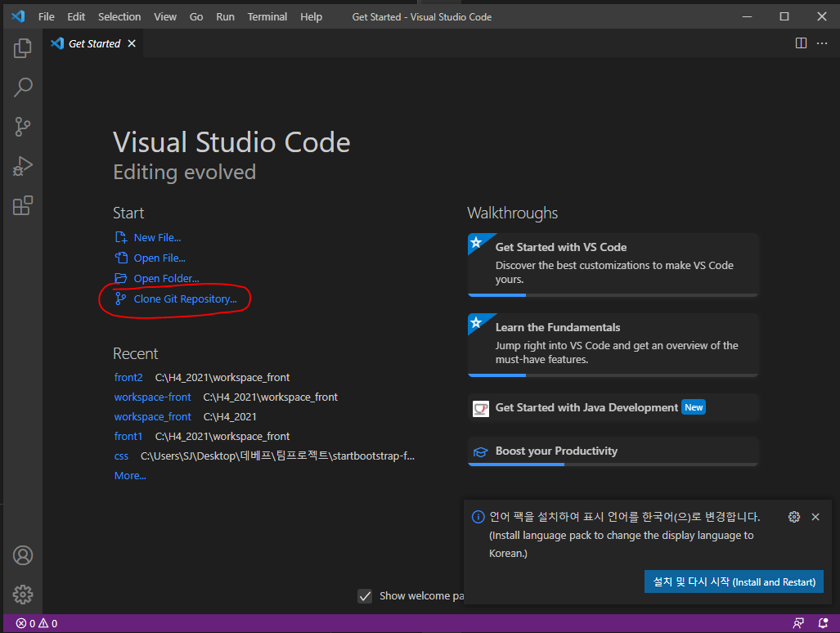Click the Open File icon
The width and height of the screenshot is (840, 633).
click(121, 258)
